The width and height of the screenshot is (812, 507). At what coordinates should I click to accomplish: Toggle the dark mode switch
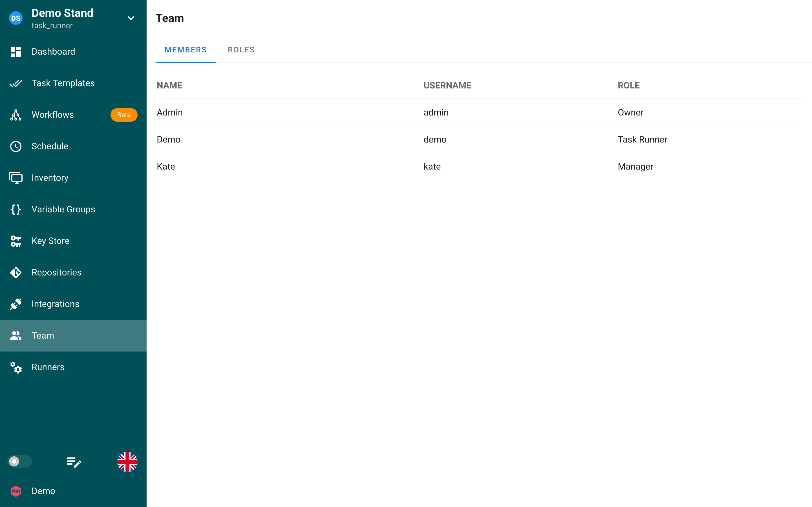(x=19, y=461)
